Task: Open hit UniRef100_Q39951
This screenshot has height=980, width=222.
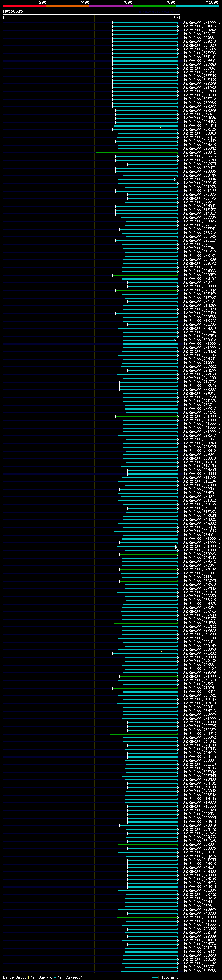Action: pyautogui.click(x=199, y=60)
